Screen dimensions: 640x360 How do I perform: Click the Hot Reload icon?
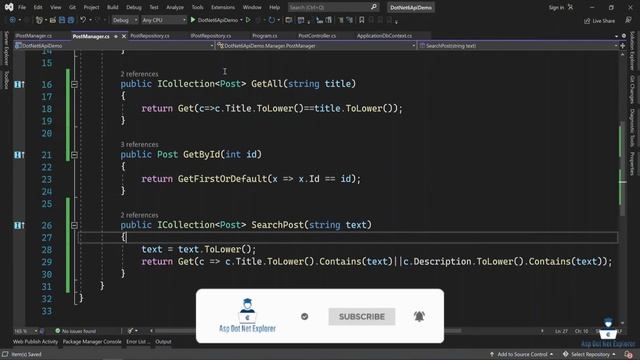271,20
